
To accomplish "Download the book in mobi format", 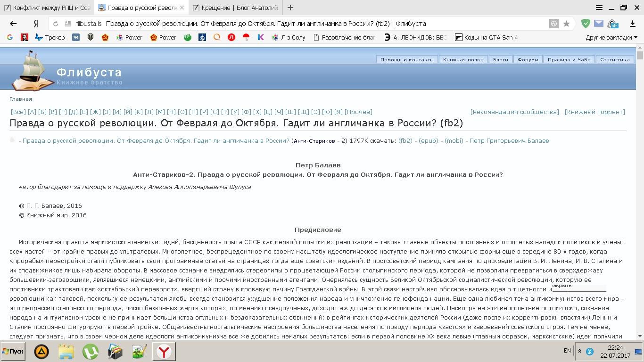I will point(454,140).
